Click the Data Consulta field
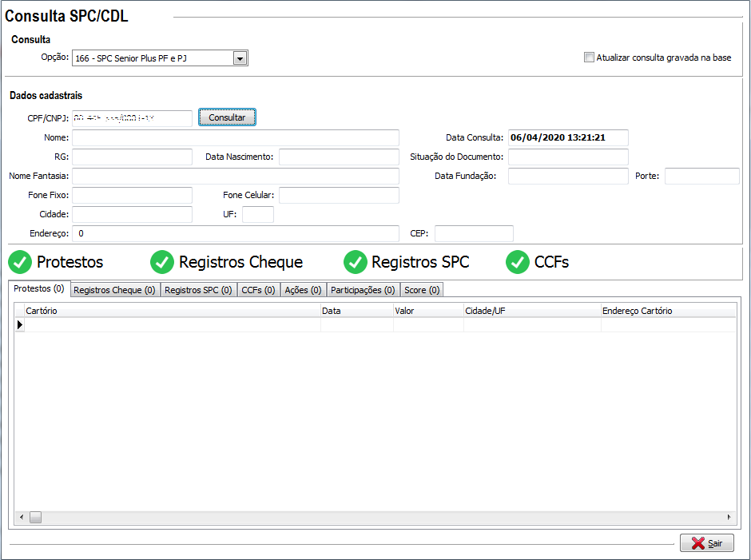Image resolution: width=751 pixels, height=560 pixels. point(567,137)
